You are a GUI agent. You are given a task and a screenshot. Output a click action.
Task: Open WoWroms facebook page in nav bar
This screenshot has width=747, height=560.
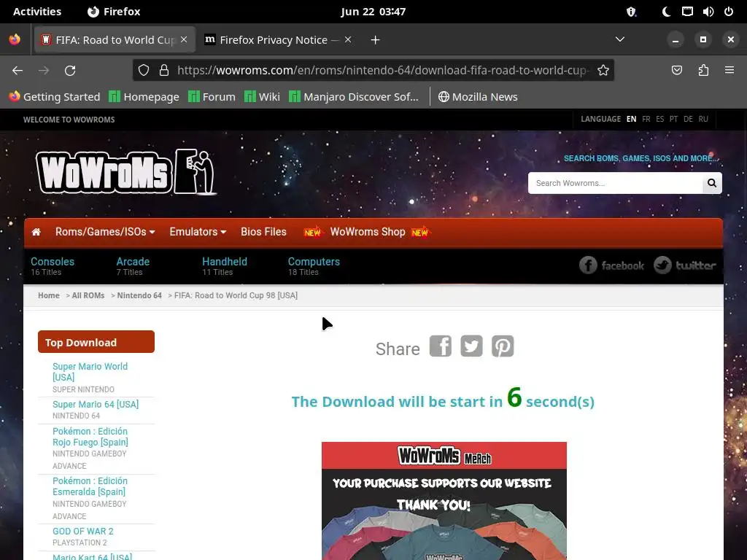pyautogui.click(x=611, y=265)
